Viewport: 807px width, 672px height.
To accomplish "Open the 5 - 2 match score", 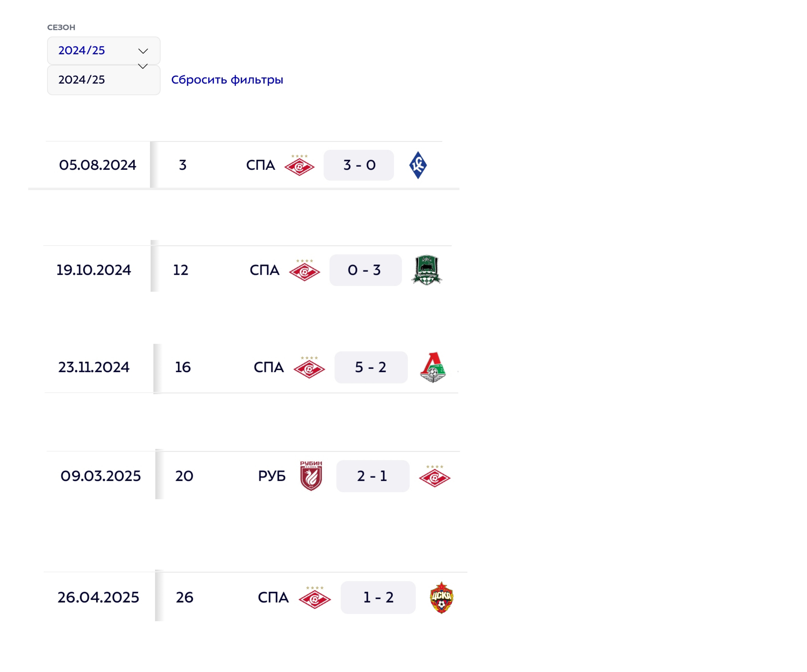I will [371, 367].
